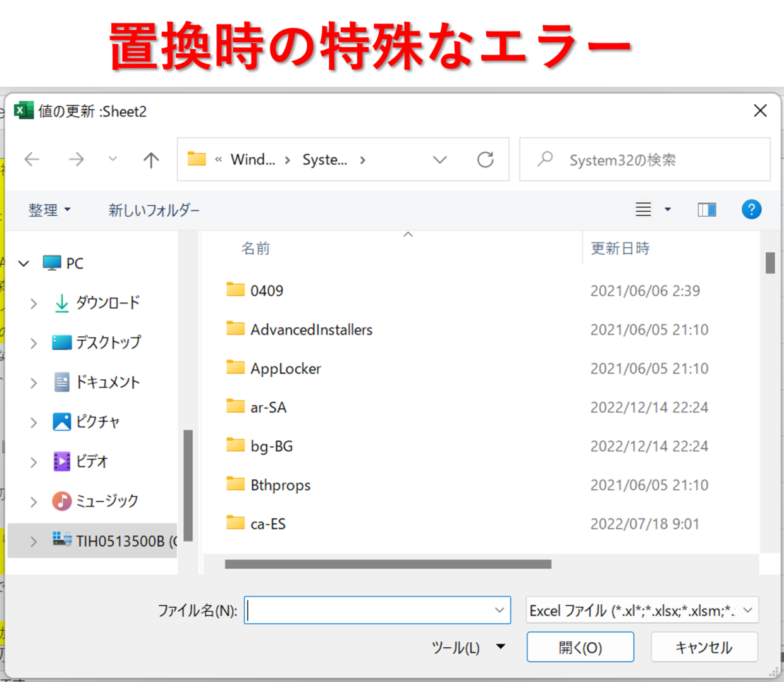
Task: Click the vertical scrollbar of file list
Action: point(770,263)
